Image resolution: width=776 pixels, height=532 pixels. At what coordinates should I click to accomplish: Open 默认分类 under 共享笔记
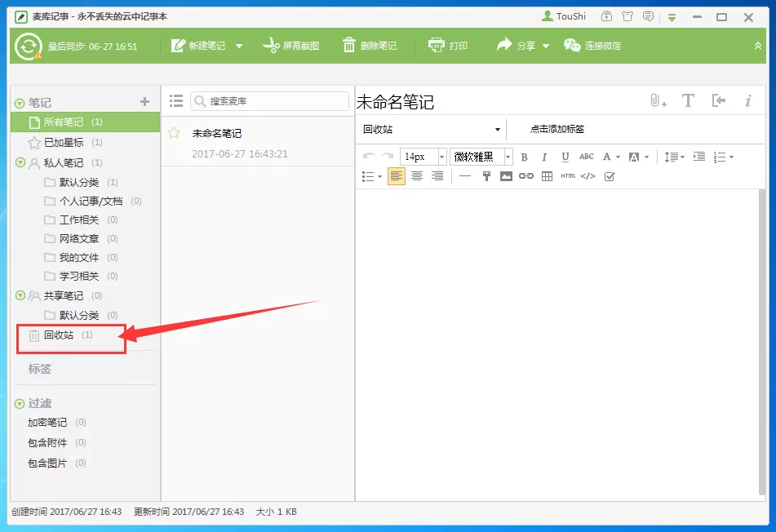81,315
